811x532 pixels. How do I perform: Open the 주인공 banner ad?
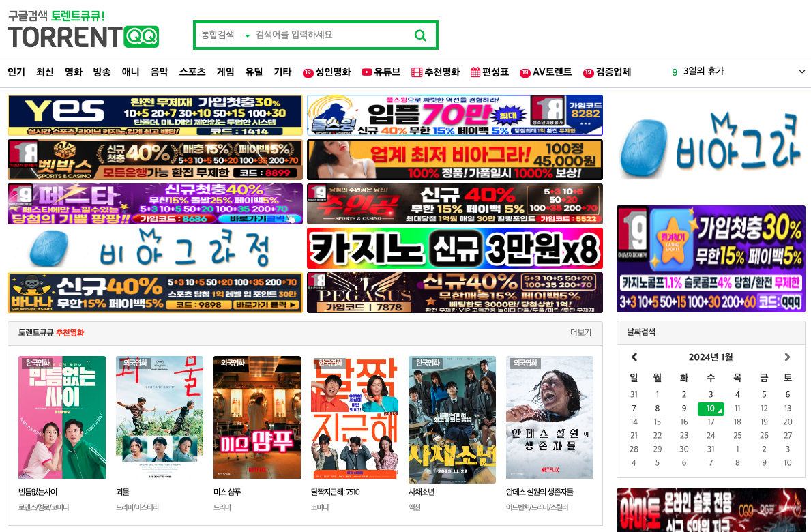455,204
